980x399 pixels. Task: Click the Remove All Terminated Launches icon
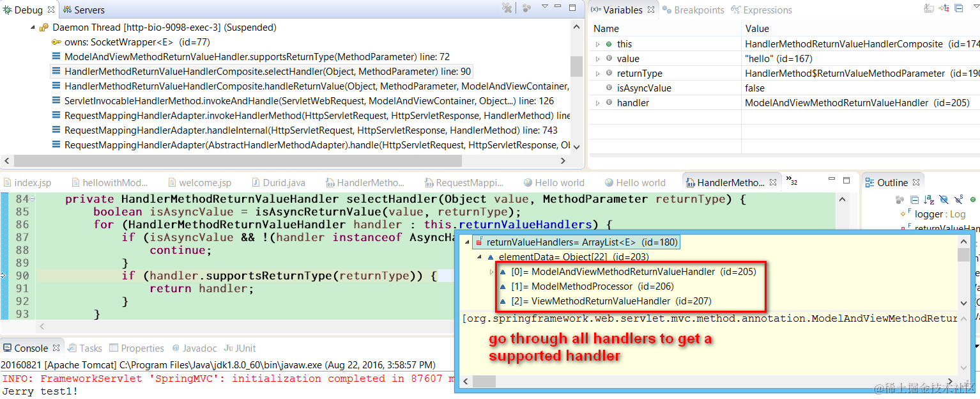coord(507,8)
